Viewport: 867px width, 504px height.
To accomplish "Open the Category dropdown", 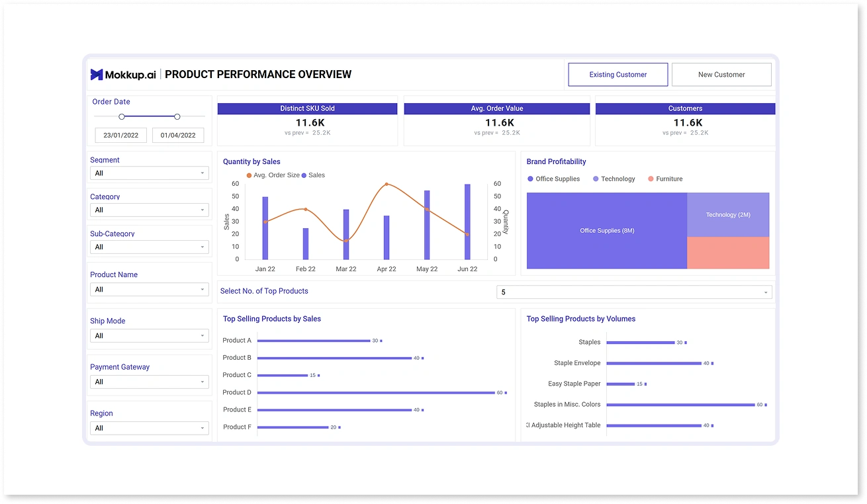I will pyautogui.click(x=150, y=210).
